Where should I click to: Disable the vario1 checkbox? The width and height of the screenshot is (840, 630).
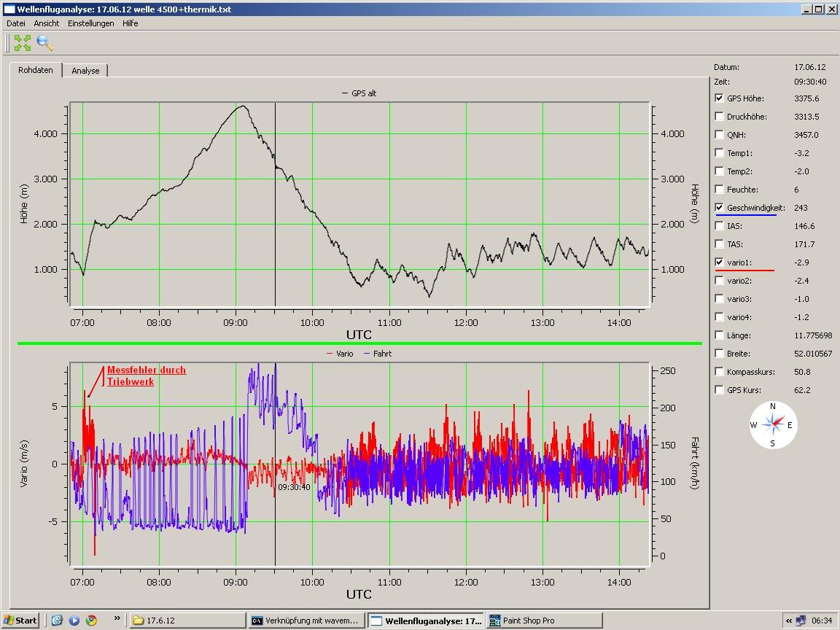point(720,262)
